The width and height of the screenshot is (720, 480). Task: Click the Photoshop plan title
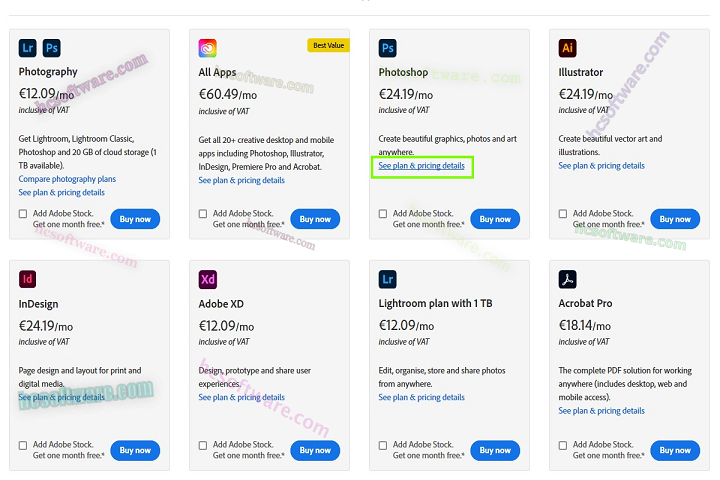click(403, 72)
